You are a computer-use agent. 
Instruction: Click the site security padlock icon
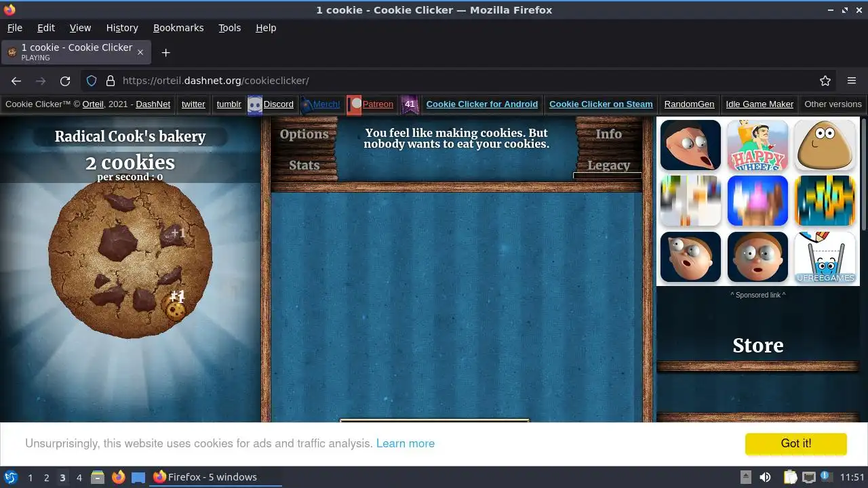pos(111,81)
